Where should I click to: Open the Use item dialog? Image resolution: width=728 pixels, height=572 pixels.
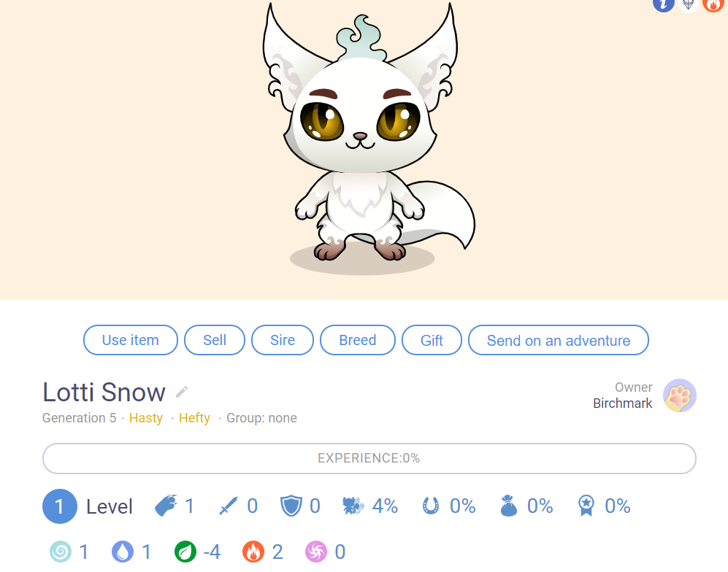[131, 340]
